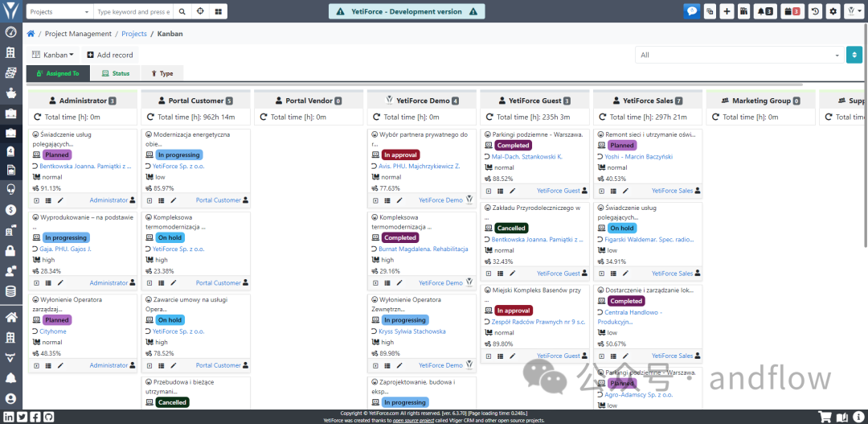Open the piggy bank module in sidebar
The height and width of the screenshot is (424, 868).
pyautogui.click(x=10, y=93)
